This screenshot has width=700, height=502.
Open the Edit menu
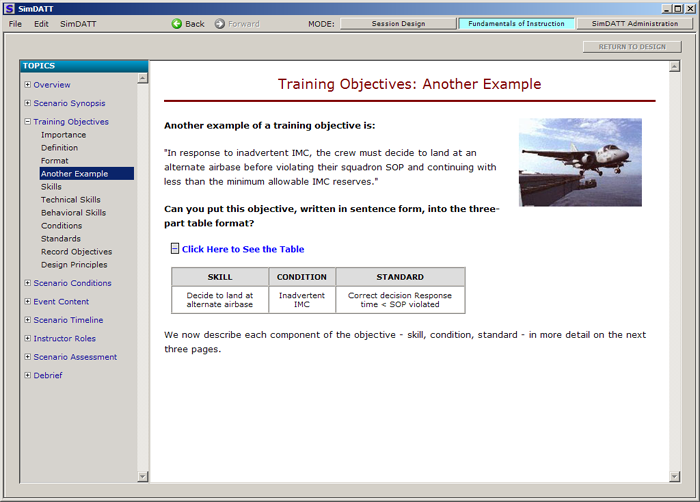click(x=41, y=23)
